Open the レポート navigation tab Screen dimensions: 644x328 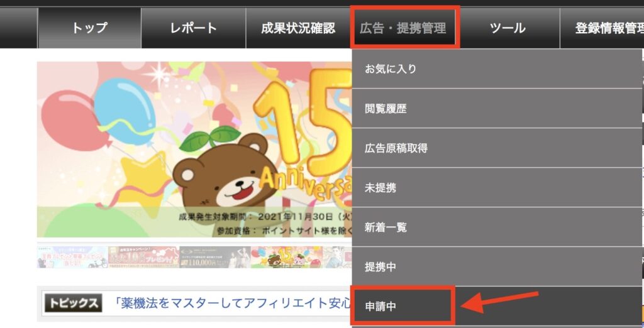(x=194, y=28)
